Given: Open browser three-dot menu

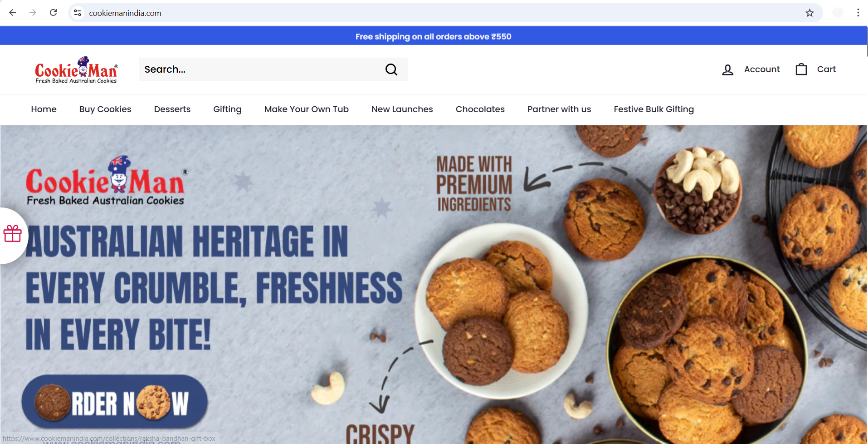Looking at the screenshot, I should (858, 13).
